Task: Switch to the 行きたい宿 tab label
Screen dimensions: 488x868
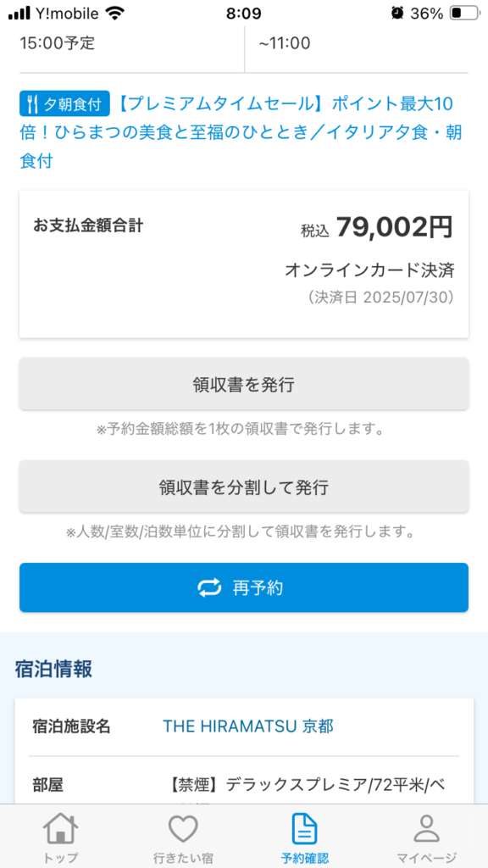Action: (183, 859)
